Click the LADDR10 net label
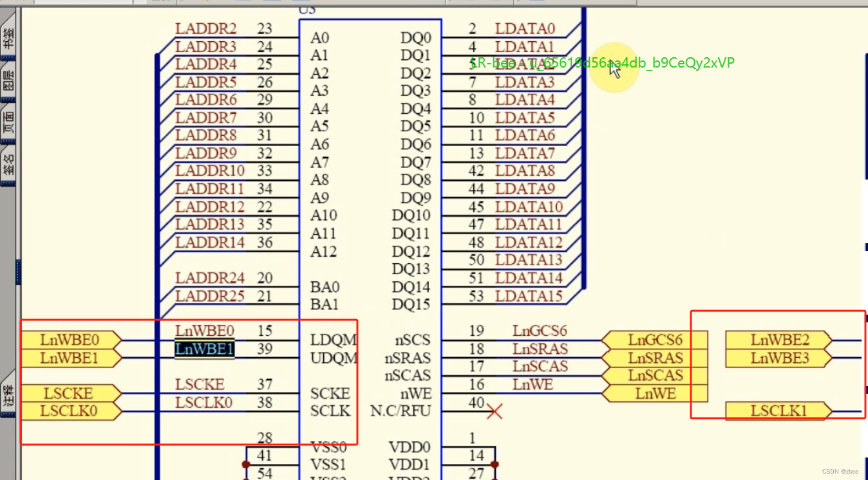Image resolution: width=868 pixels, height=480 pixels. point(210,171)
